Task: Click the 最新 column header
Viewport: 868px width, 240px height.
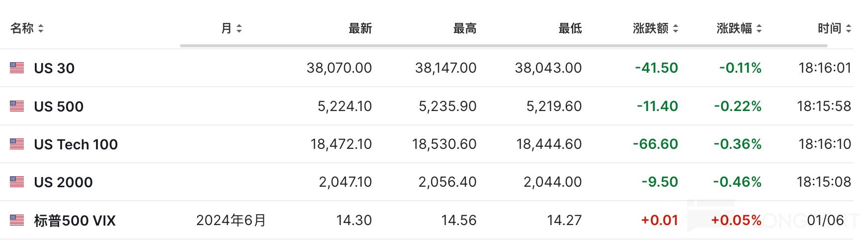Action: (360, 29)
